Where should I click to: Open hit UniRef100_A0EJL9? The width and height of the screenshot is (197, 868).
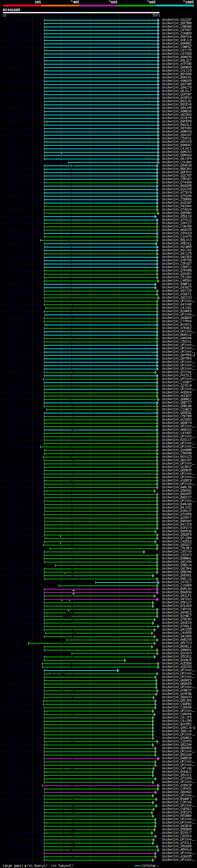(177, 40)
